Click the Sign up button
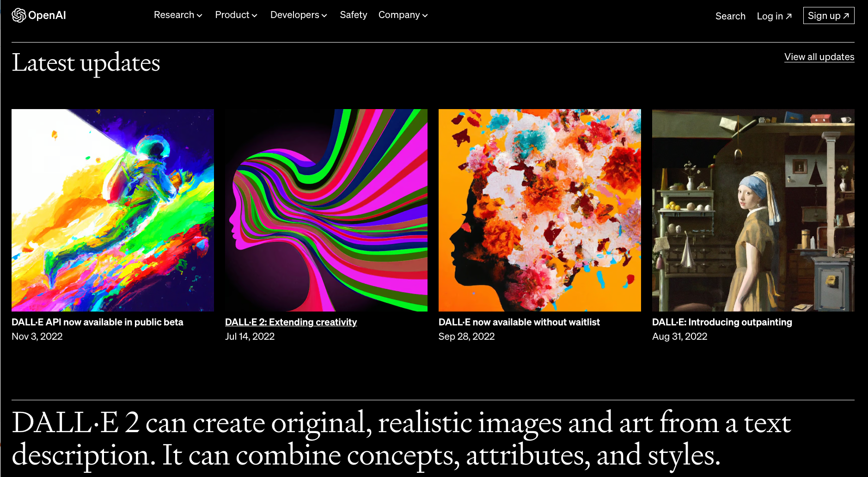 point(829,16)
